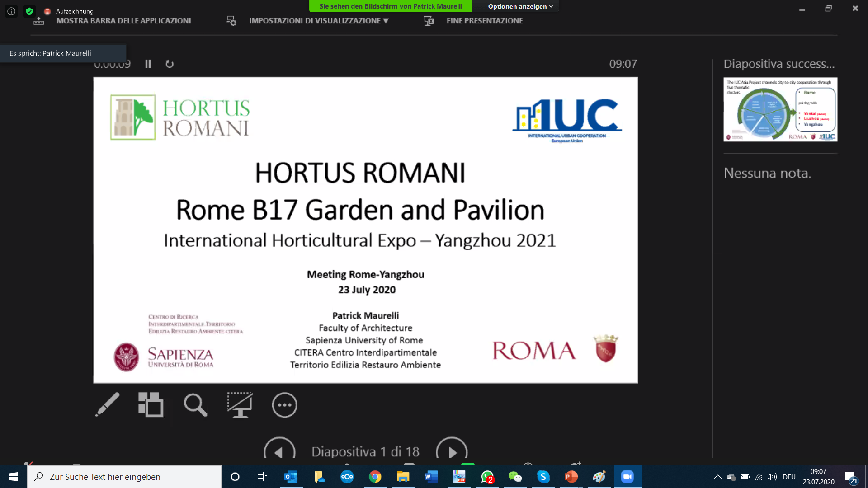Click the next slide preview thumbnail
Image resolution: width=868 pixels, height=488 pixels.
[x=780, y=109]
